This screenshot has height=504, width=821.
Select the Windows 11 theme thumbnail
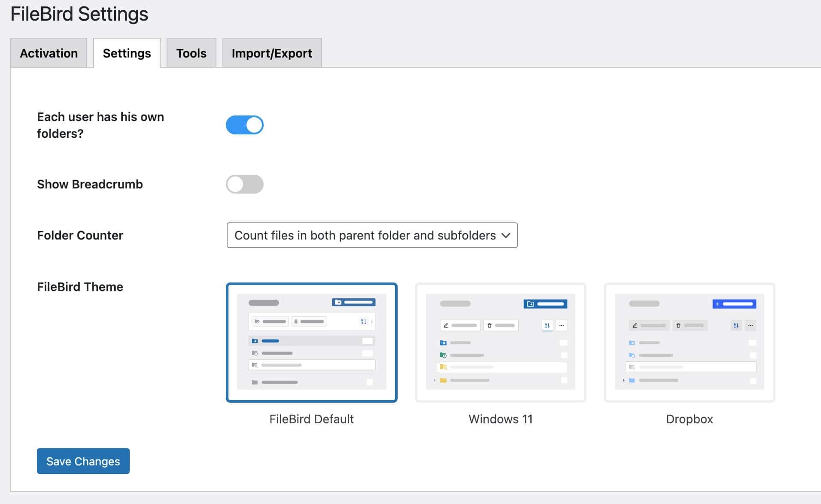[500, 342]
